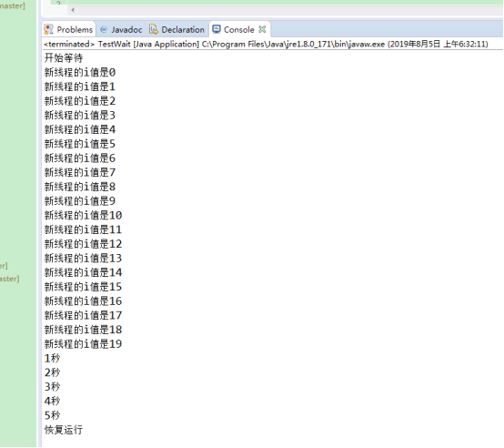Click the output line '新线程的i值是8'
The height and width of the screenshot is (448, 504).
click(80, 187)
